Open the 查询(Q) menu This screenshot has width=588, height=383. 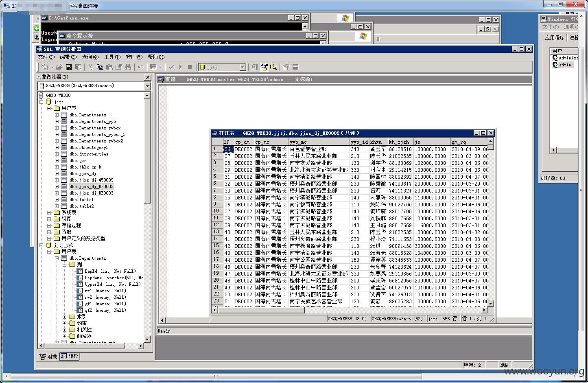click(x=90, y=57)
